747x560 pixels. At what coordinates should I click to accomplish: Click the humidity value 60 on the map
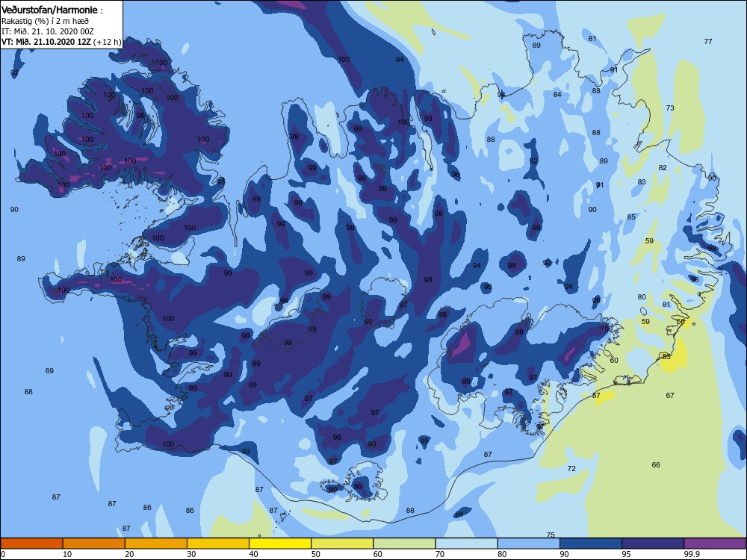pos(613,361)
